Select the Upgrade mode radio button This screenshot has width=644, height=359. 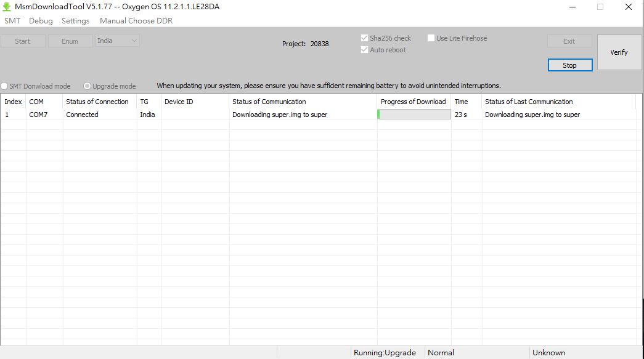87,86
